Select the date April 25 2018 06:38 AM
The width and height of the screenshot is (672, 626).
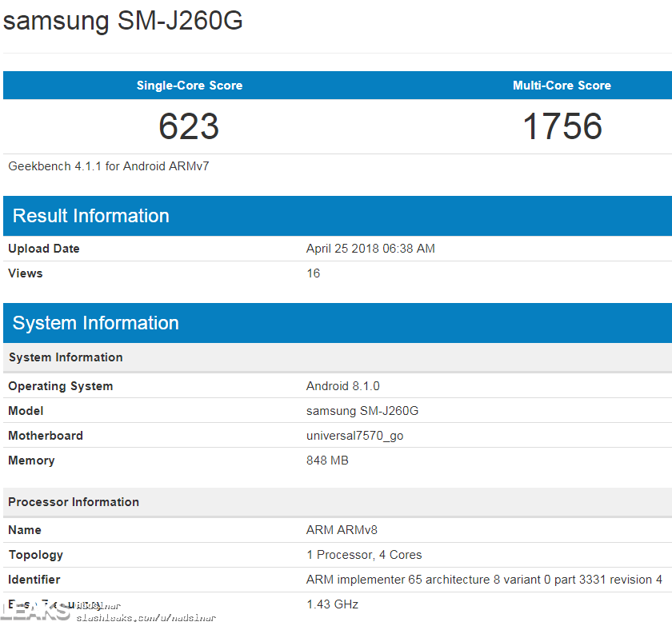(370, 249)
